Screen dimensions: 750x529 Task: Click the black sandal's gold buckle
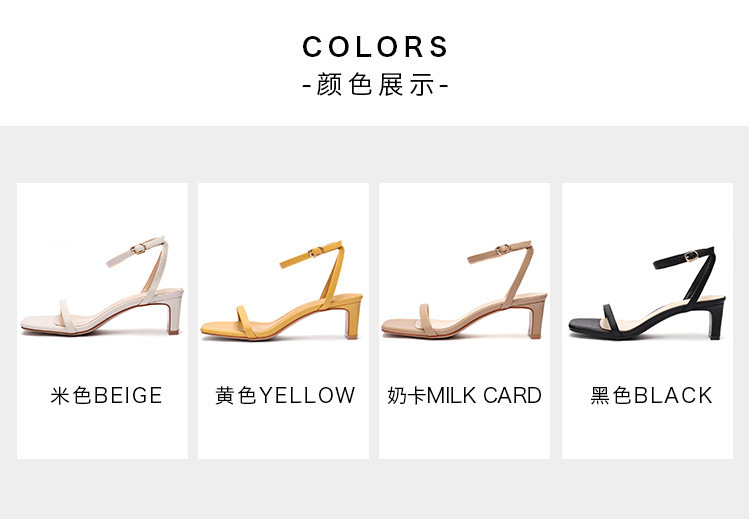[x=691, y=256]
